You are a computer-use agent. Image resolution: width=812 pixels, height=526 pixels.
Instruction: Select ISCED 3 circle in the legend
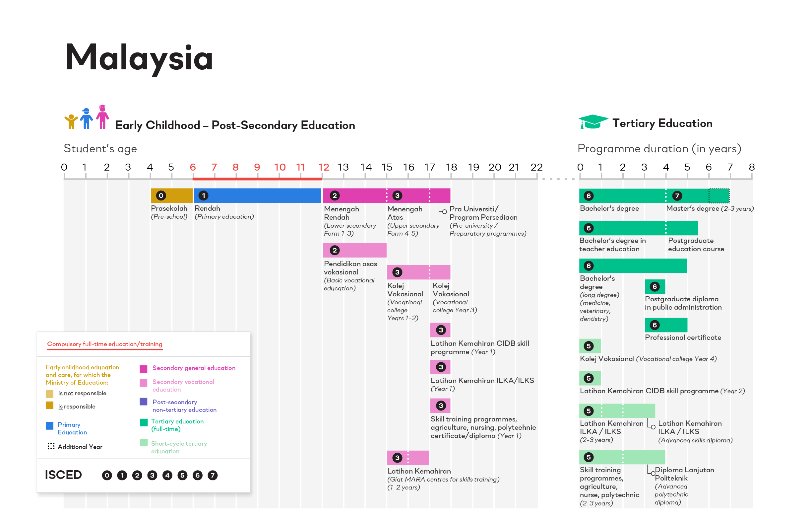pos(152,475)
